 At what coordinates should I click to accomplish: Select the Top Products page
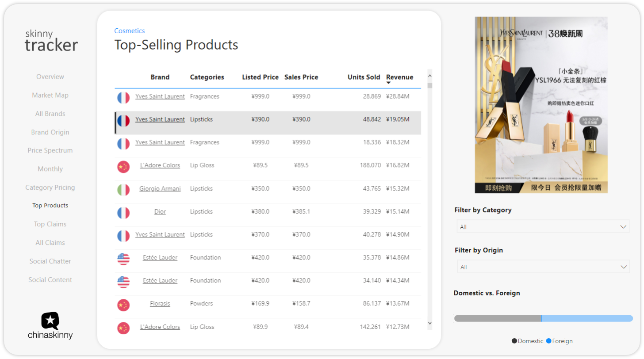click(50, 206)
